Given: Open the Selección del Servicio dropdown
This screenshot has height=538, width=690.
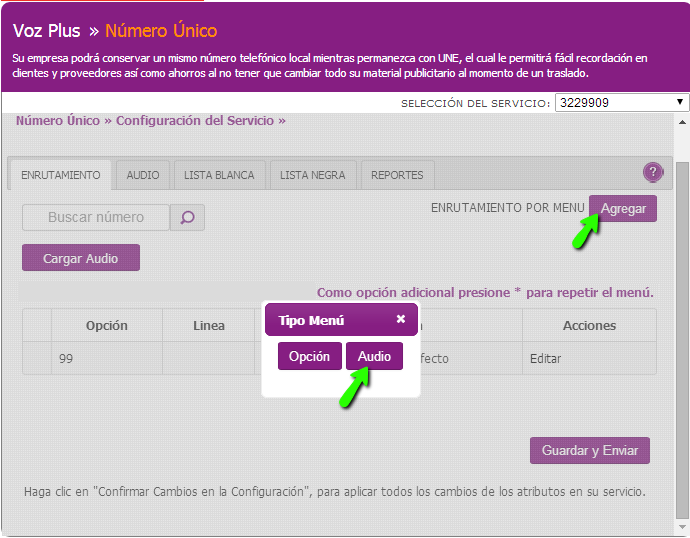Looking at the screenshot, I should coord(622,103).
